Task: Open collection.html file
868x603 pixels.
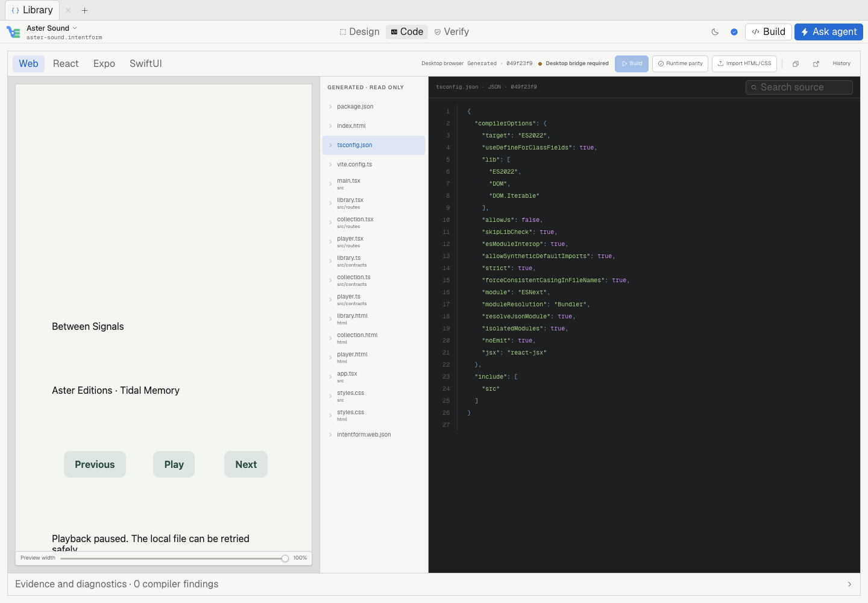Action: [374, 338]
